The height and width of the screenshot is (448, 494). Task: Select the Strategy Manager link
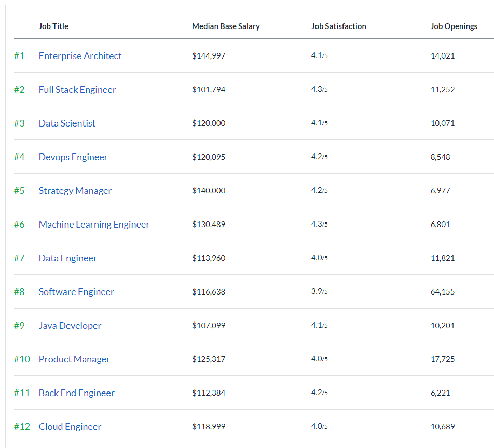(75, 191)
